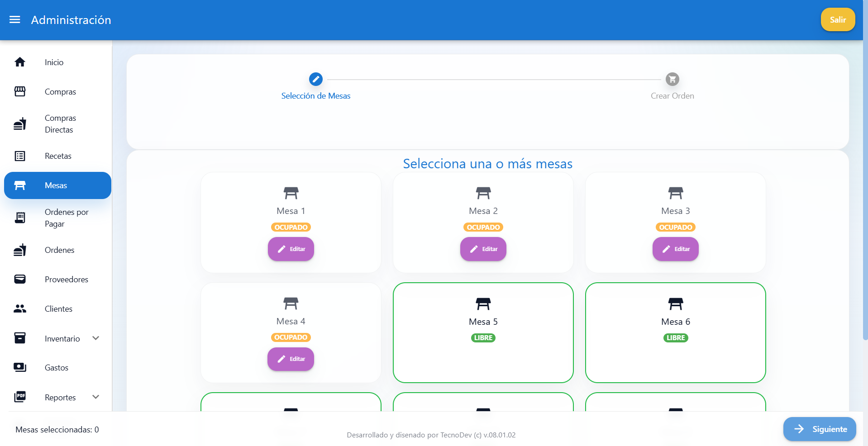The height and width of the screenshot is (446, 868).
Task: Click the 'Selecciona una o más mesas' heading
Action: (x=488, y=164)
